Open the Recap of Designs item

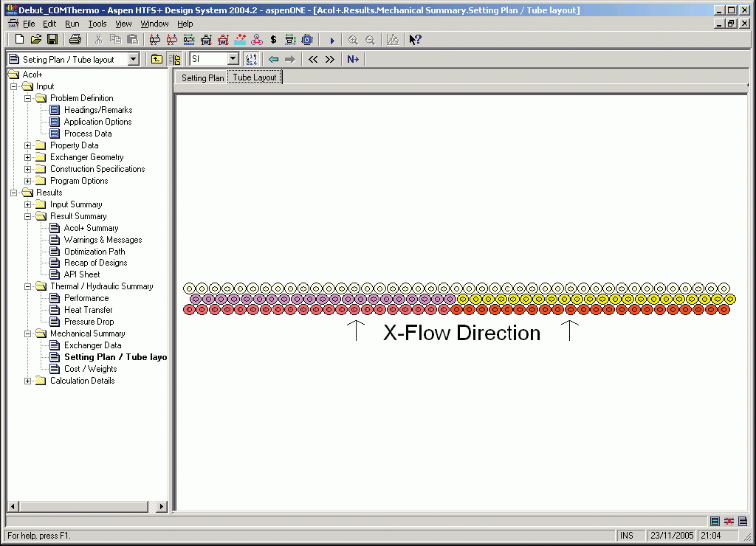[95, 263]
